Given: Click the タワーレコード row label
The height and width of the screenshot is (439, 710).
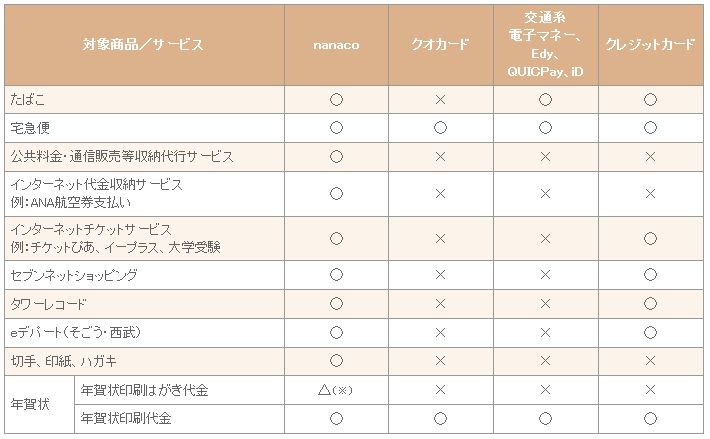Looking at the screenshot, I should tap(45, 302).
